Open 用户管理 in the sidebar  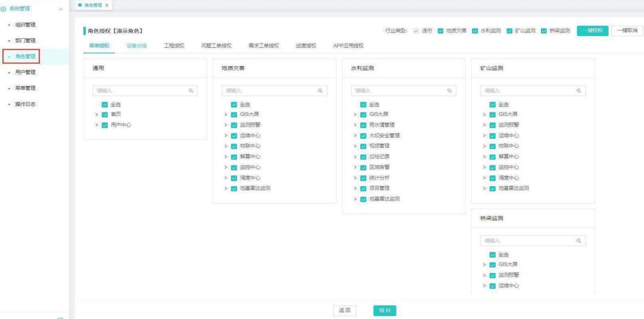[26, 72]
